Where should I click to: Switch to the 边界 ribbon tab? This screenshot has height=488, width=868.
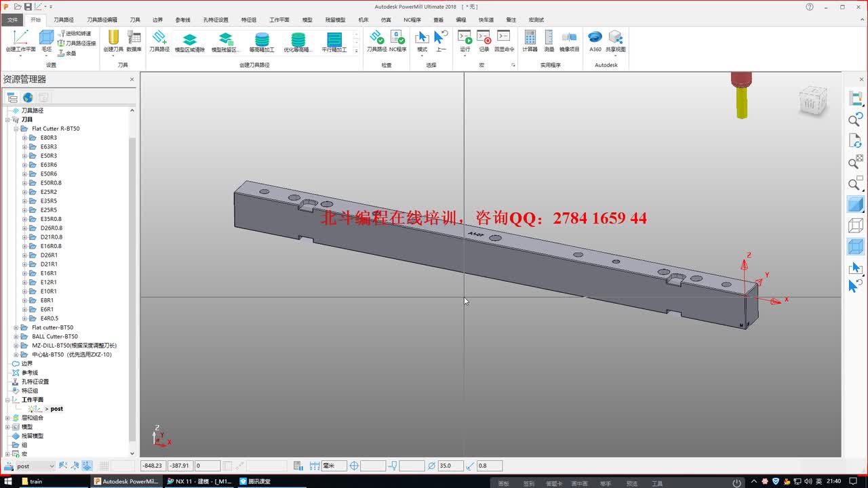coord(157,20)
